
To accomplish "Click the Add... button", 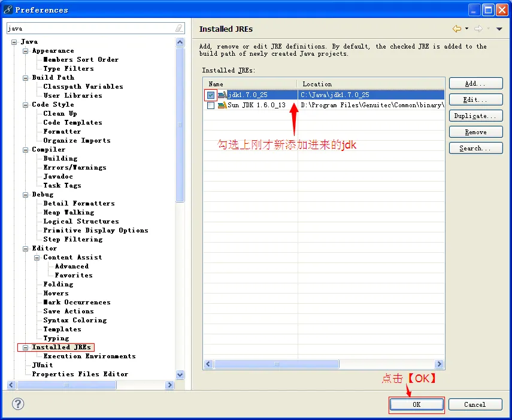I will click(475, 83).
